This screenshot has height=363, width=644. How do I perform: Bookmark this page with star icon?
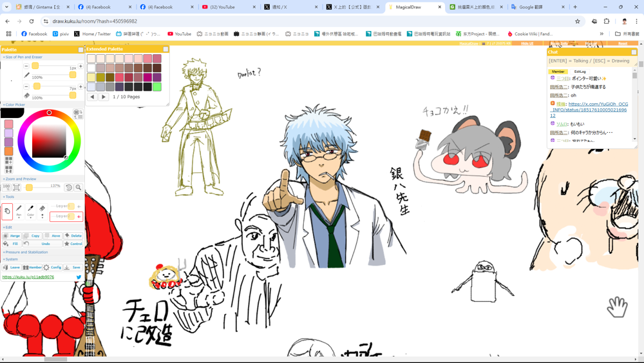click(x=578, y=21)
